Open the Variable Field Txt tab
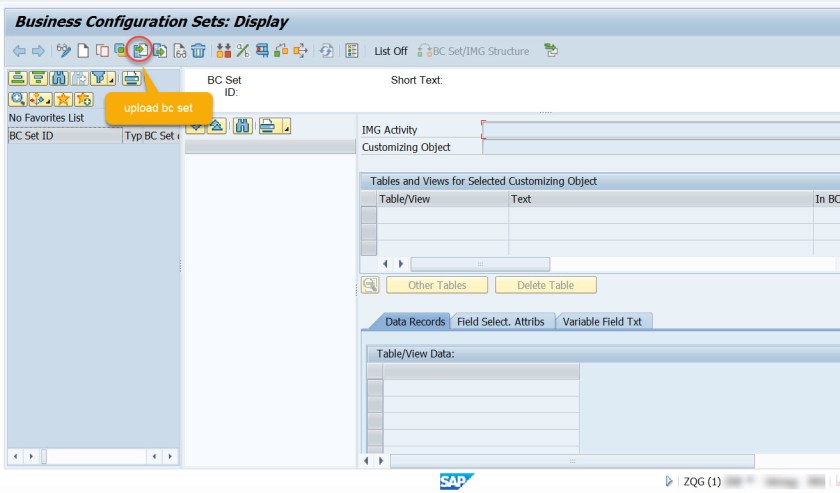The height and width of the screenshot is (493, 840). click(601, 322)
